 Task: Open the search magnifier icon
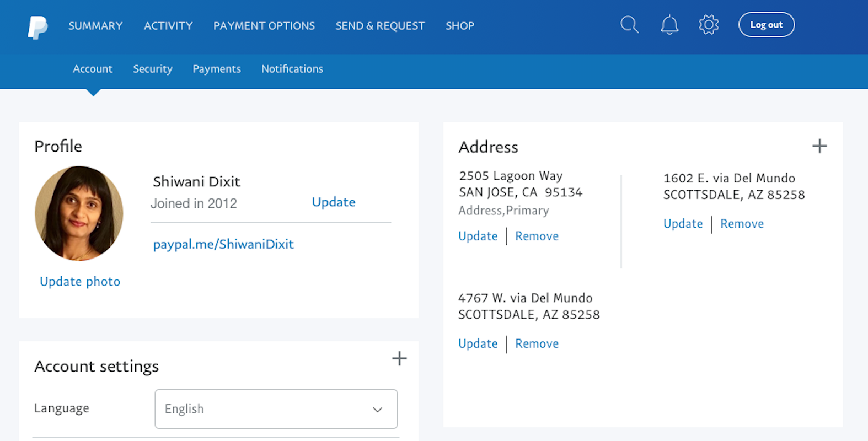coord(629,25)
